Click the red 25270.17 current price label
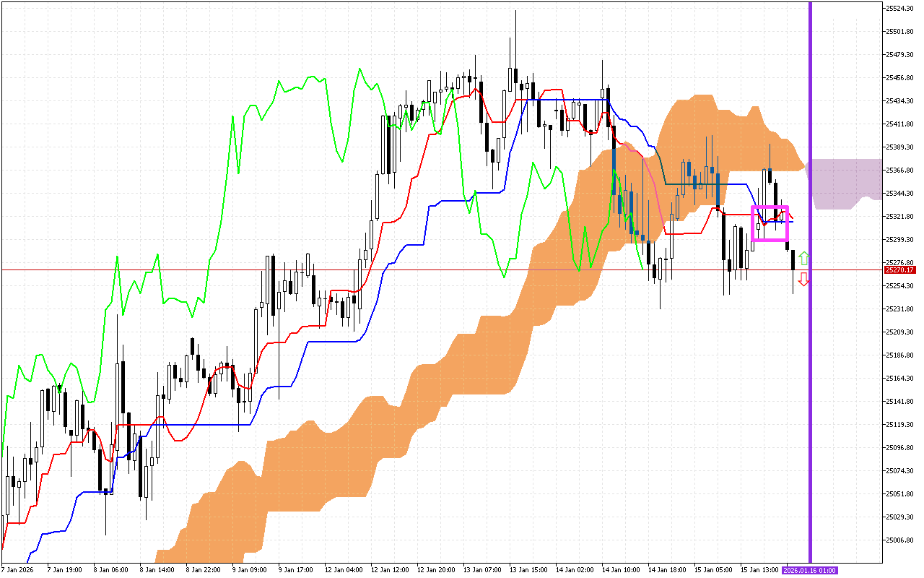The height and width of the screenshot is (578, 924). [x=899, y=269]
